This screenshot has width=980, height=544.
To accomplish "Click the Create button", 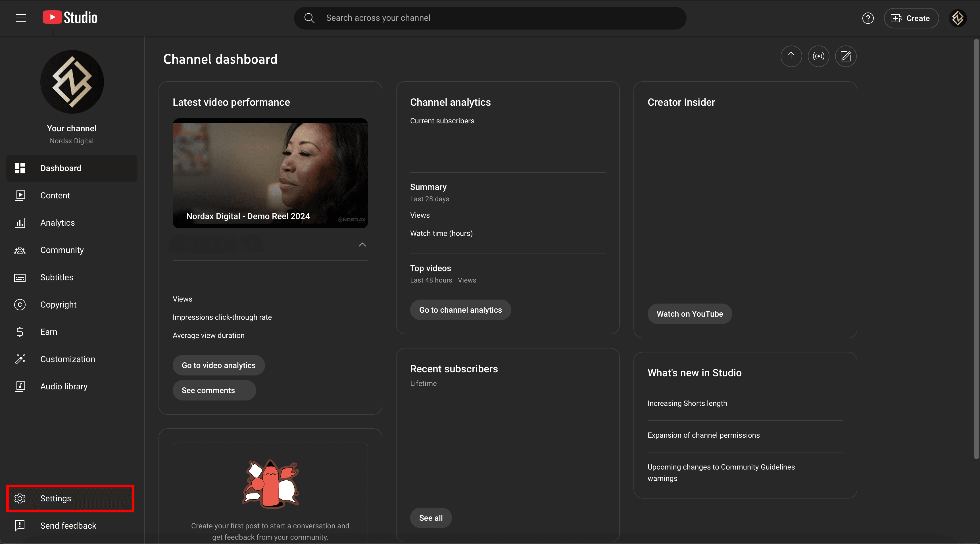I will [x=911, y=18].
